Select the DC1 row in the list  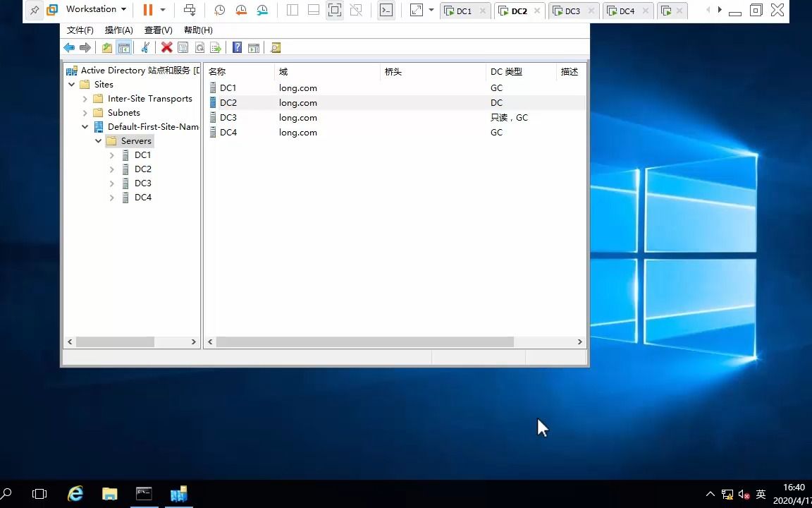[x=395, y=87]
